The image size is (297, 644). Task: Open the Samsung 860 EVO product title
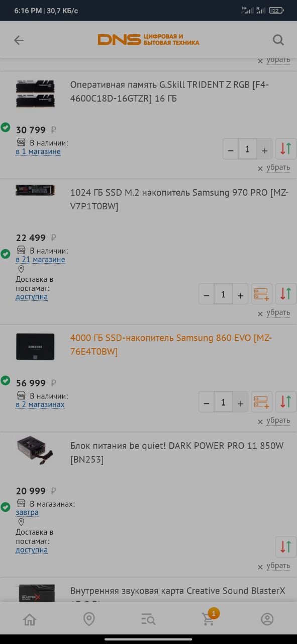[171, 345]
